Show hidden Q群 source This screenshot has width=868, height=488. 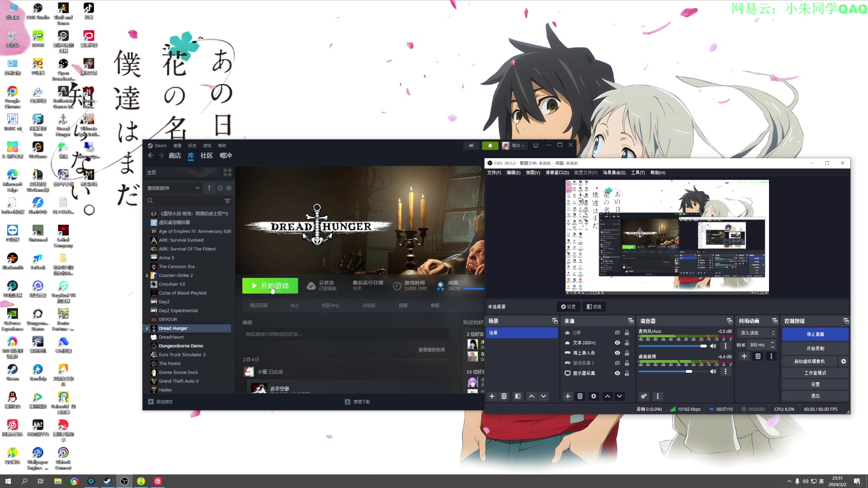click(617, 333)
